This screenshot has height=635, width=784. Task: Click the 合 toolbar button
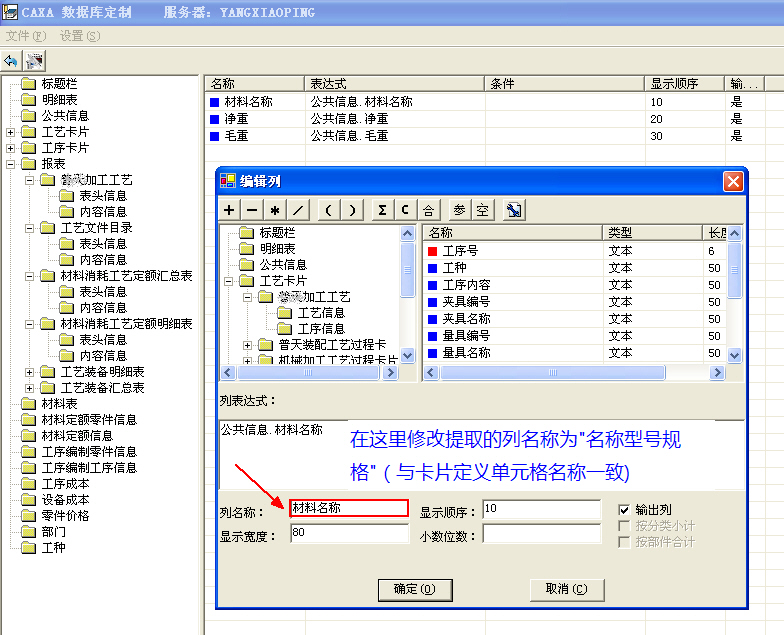pyautogui.click(x=428, y=210)
